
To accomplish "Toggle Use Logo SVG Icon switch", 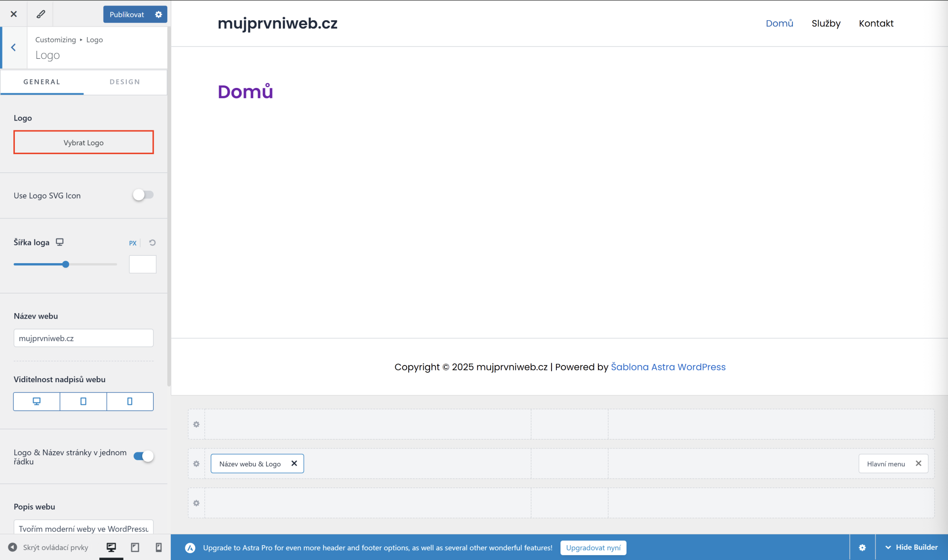I will (143, 195).
